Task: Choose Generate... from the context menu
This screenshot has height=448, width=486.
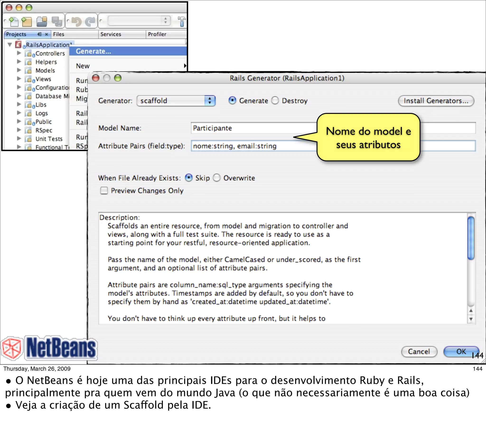Action: 93,51
